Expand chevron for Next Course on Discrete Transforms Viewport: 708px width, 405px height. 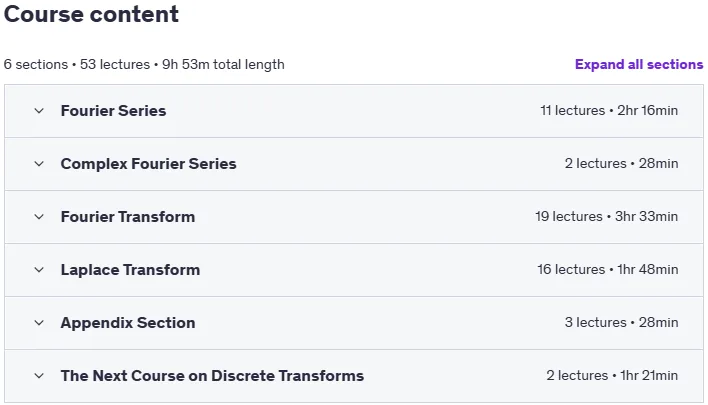point(39,376)
